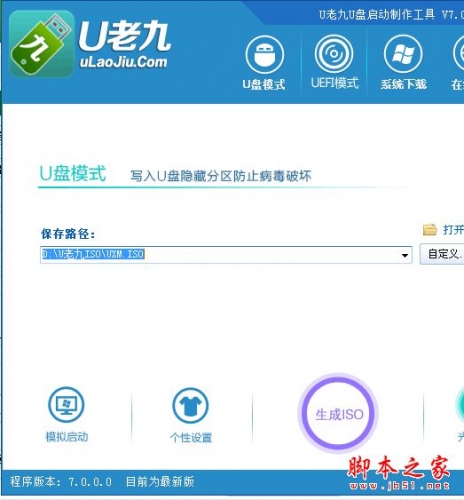This screenshot has height=500, width=464.
Task: Click the ISO save path field
Action: [226, 255]
